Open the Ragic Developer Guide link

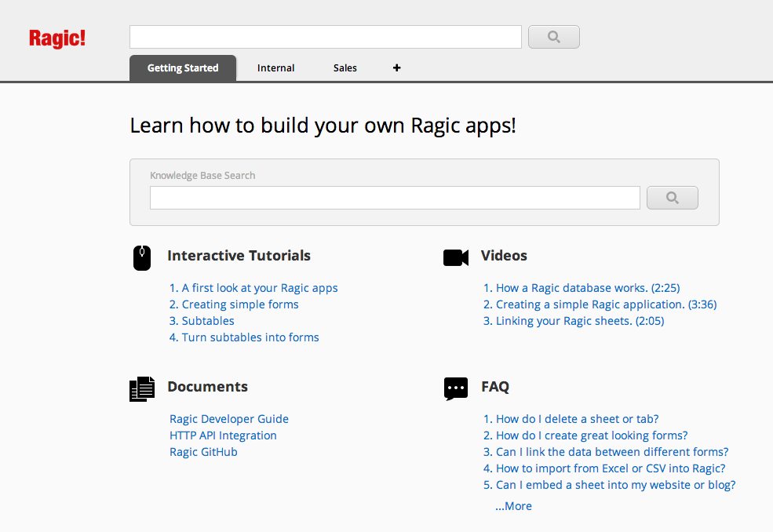[x=229, y=419]
